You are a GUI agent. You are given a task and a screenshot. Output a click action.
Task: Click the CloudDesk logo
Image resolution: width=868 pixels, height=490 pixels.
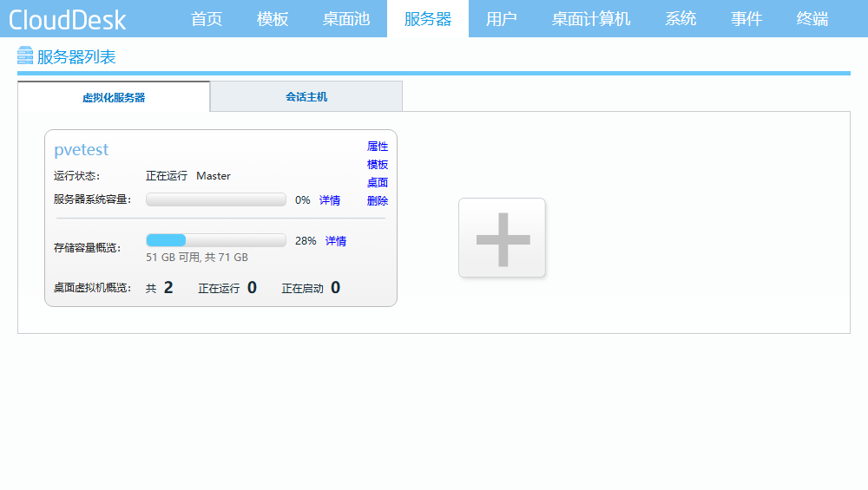tap(68, 20)
